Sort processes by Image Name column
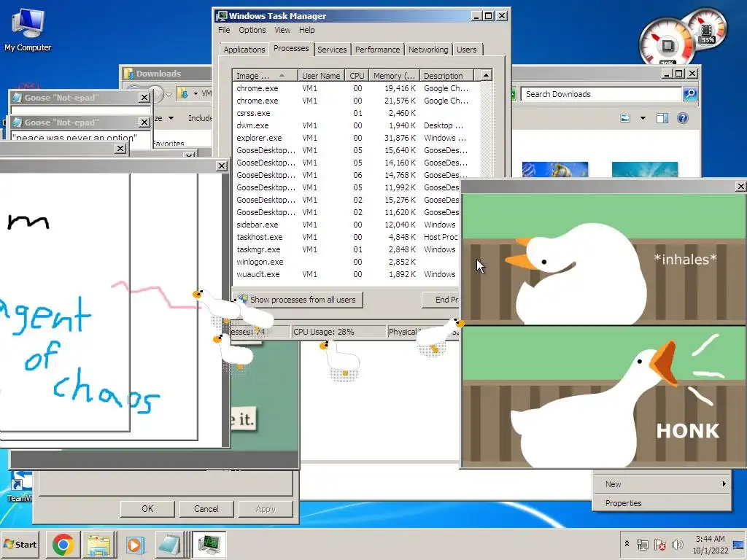 [265, 76]
